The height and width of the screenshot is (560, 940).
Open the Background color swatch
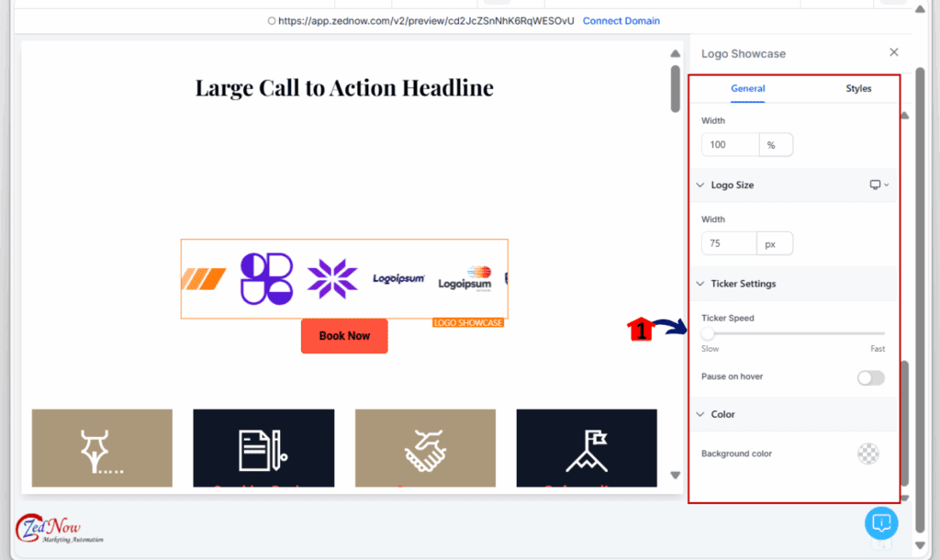click(x=868, y=454)
